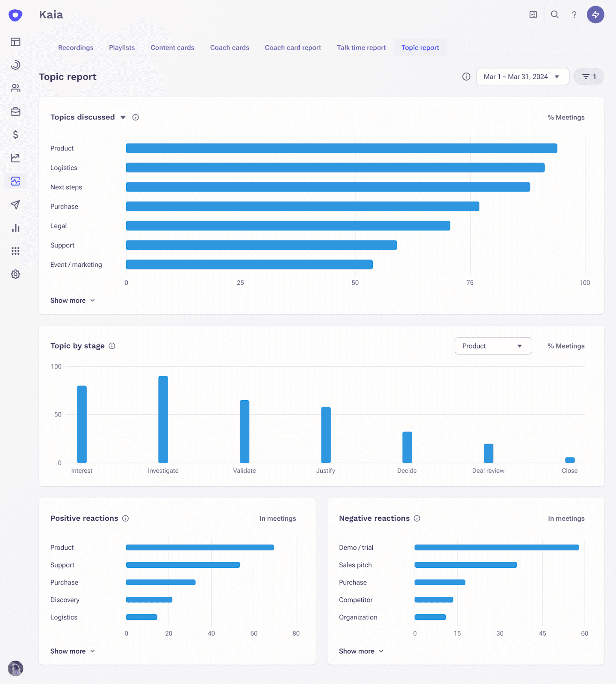Screen dimensions: 616x684
Task: Expand the Topics discussed dropdown arrow
Action: point(123,118)
